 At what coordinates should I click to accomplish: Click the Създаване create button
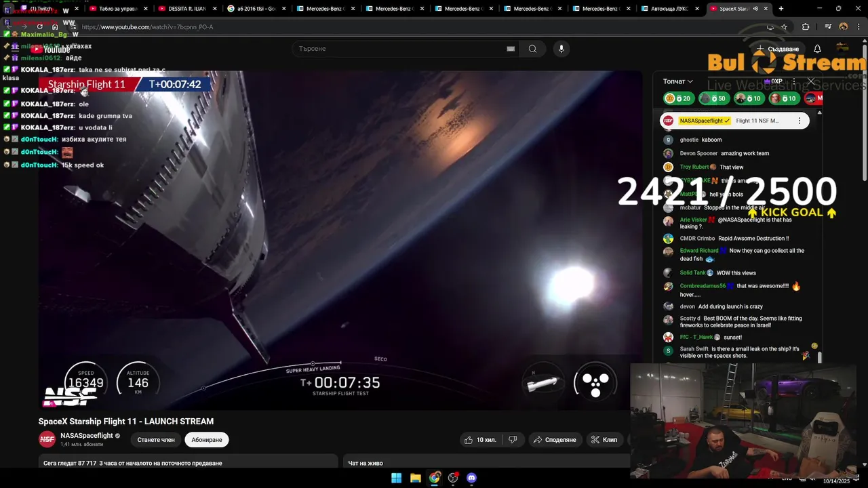pos(778,49)
